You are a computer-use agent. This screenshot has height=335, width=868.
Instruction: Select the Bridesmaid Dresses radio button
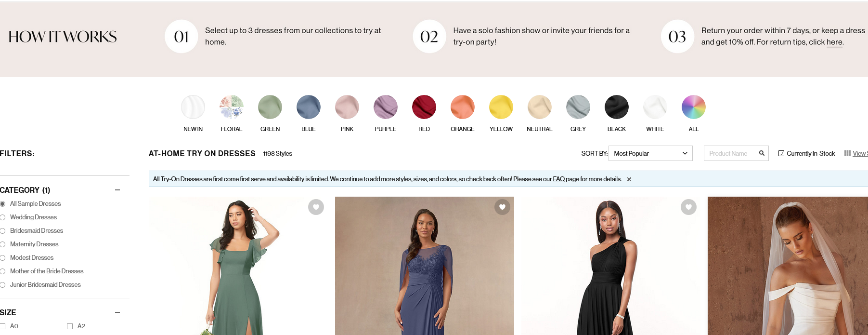click(3, 230)
